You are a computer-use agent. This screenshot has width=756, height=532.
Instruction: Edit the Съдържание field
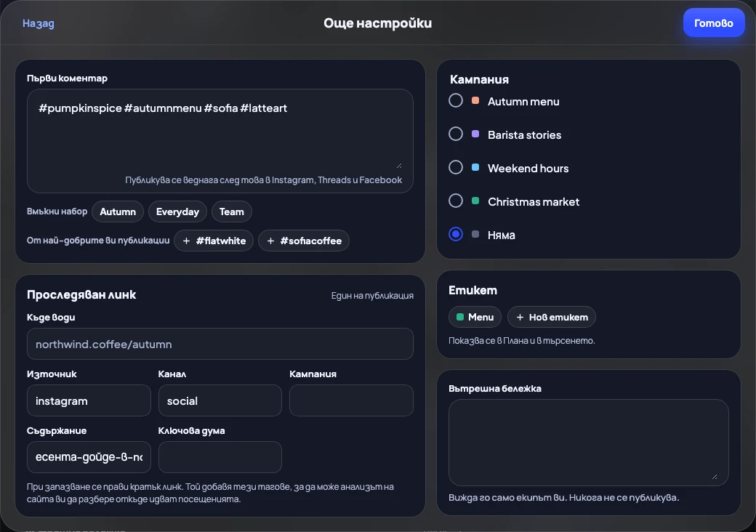[89, 457]
